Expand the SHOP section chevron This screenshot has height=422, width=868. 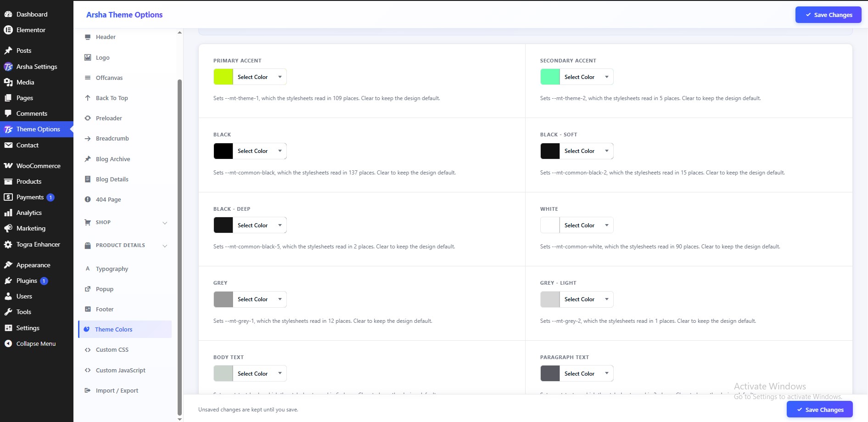(x=165, y=223)
